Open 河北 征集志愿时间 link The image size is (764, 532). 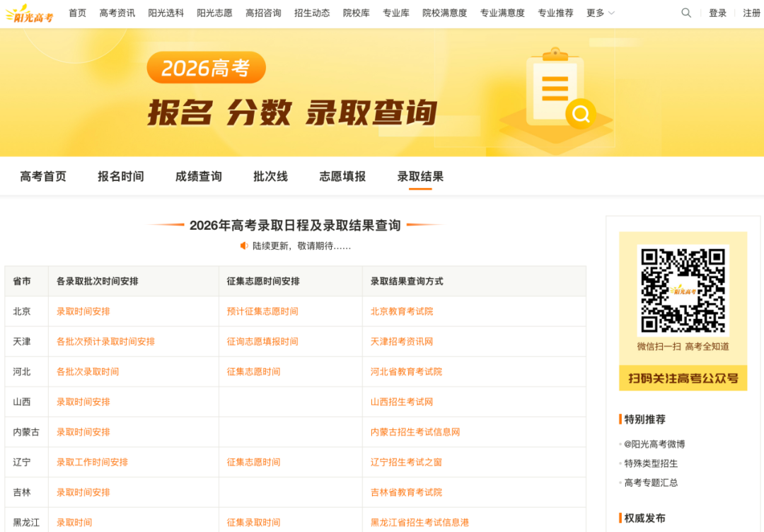(253, 371)
